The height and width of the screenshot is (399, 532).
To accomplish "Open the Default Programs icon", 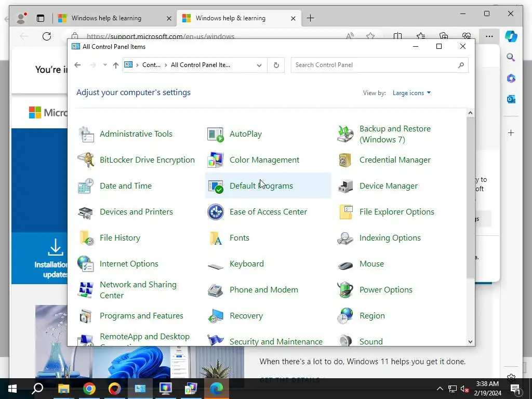I will (x=216, y=186).
